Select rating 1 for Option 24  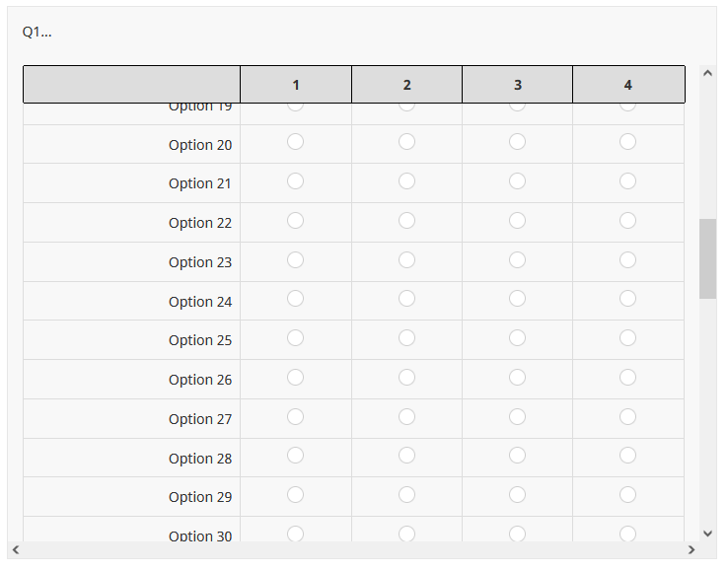(x=295, y=299)
